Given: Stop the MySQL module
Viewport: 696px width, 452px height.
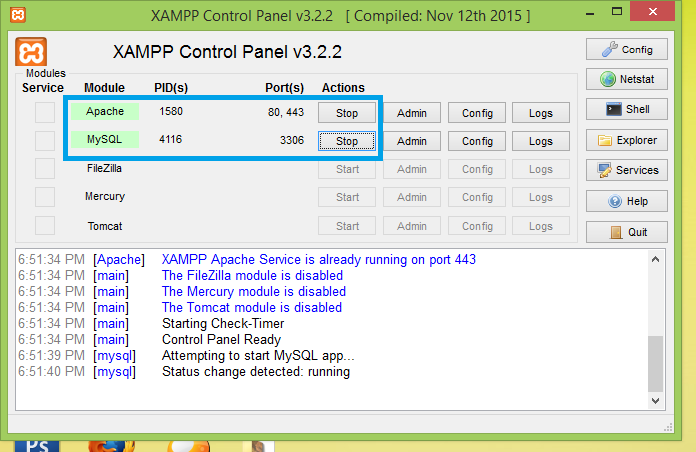Looking at the screenshot, I should [347, 141].
